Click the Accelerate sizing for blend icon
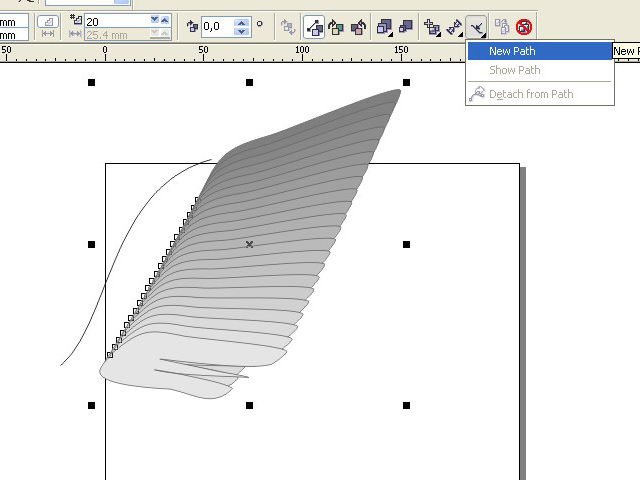Screen dimensions: 640x480 click(406, 27)
